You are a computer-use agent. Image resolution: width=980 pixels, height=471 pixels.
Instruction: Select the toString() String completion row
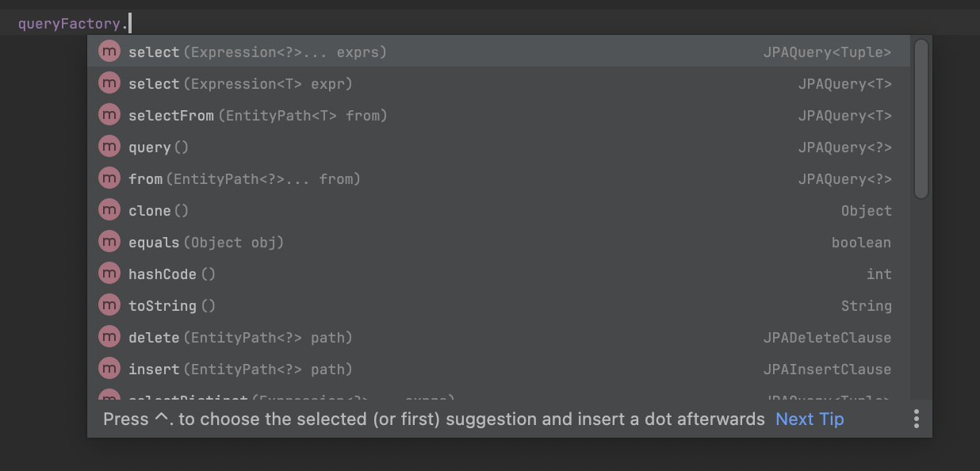click(x=499, y=305)
